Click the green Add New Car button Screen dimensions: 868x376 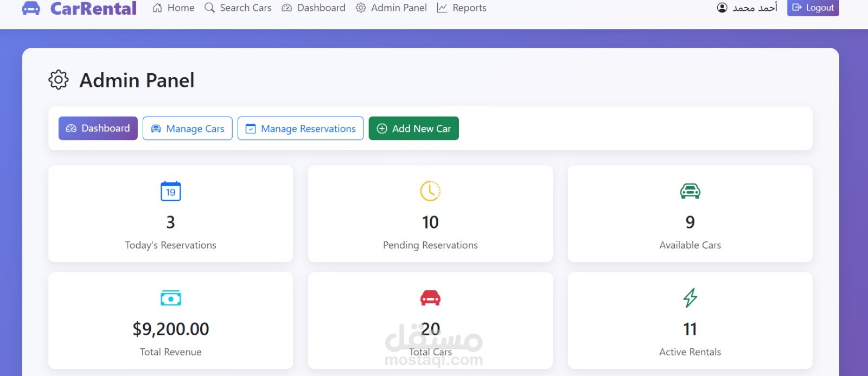(414, 129)
